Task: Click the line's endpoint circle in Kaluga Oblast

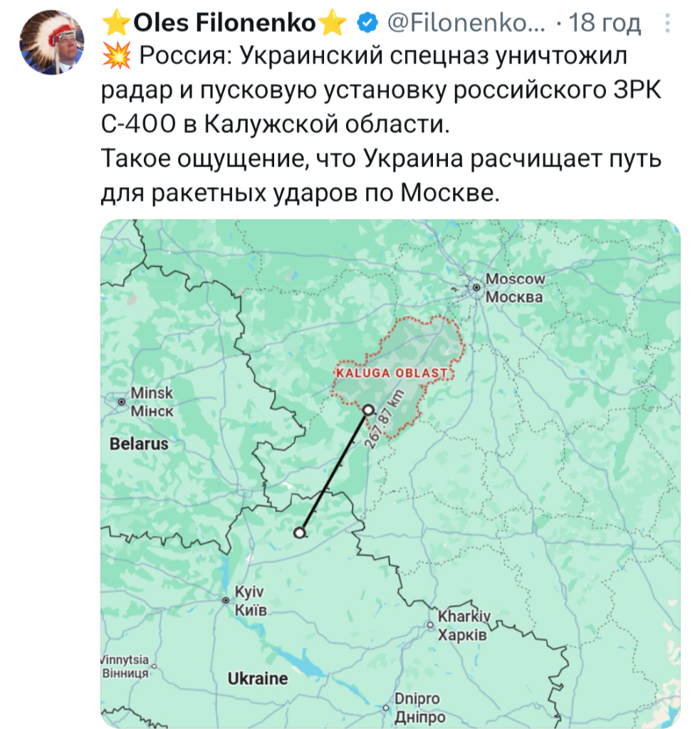Action: point(367,409)
